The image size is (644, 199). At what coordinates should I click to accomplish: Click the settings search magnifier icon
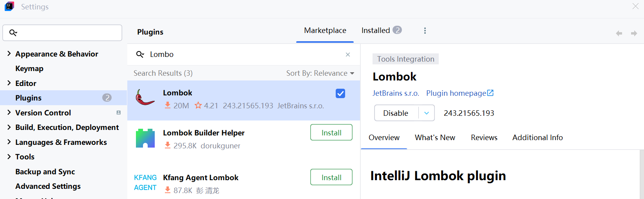coord(13,33)
